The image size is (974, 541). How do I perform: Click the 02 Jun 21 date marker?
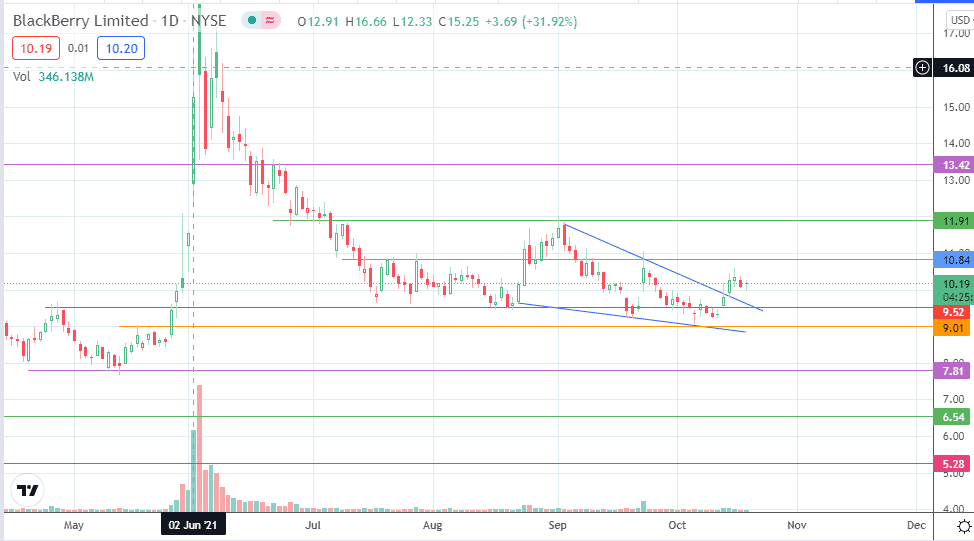pyautogui.click(x=193, y=525)
